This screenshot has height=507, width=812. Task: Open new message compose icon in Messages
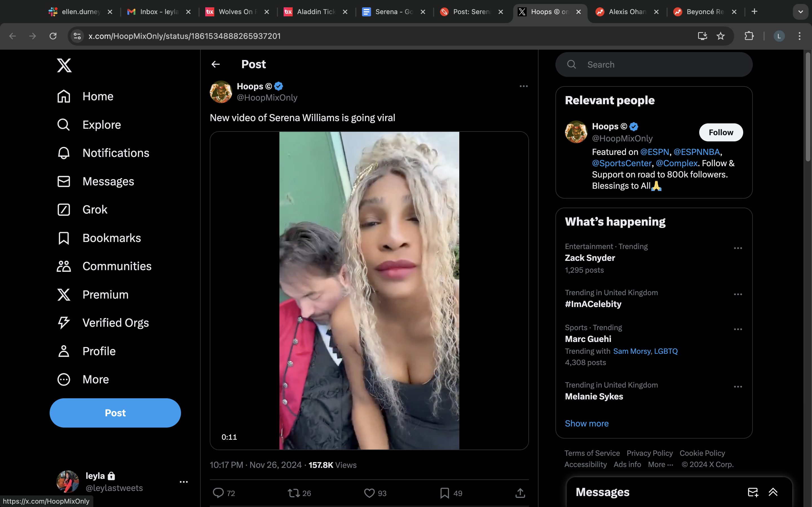[753, 492]
